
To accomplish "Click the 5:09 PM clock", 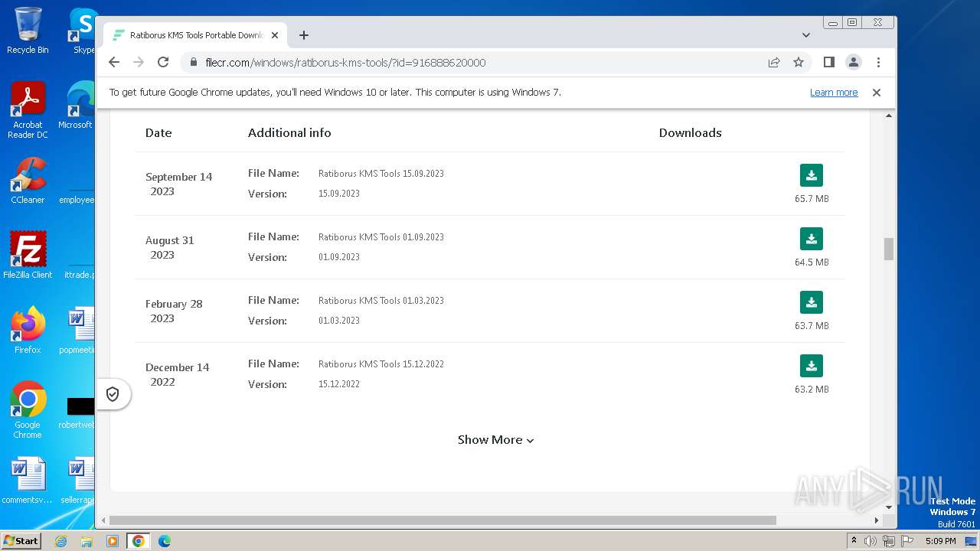I will 940,541.
